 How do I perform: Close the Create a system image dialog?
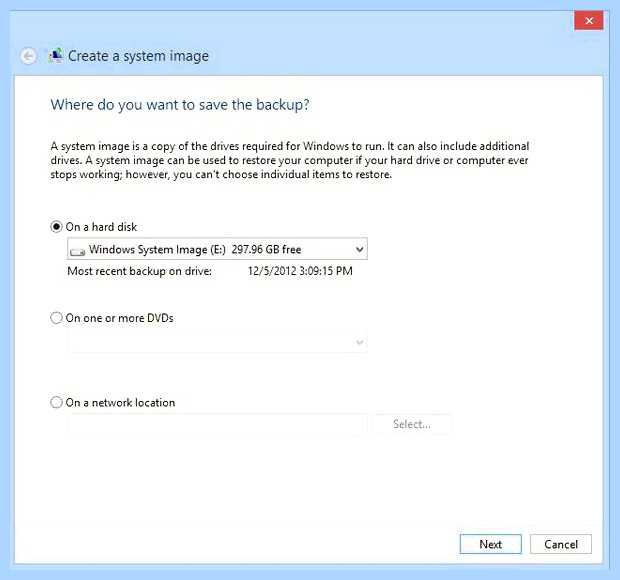click(589, 21)
